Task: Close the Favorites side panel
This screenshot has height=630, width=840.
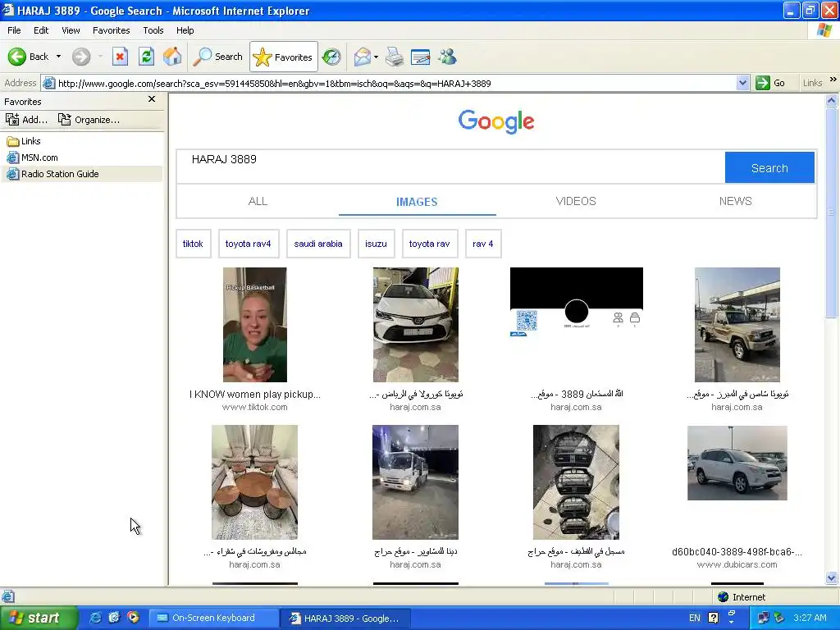Action: (x=152, y=99)
